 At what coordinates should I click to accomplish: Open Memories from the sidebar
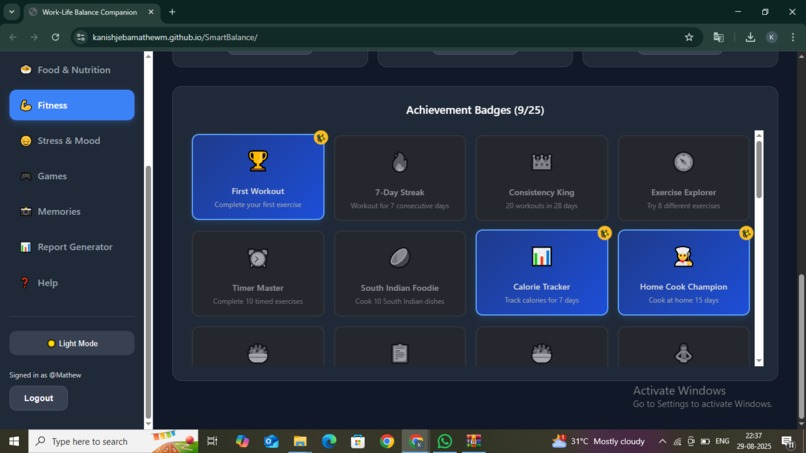pos(72,211)
